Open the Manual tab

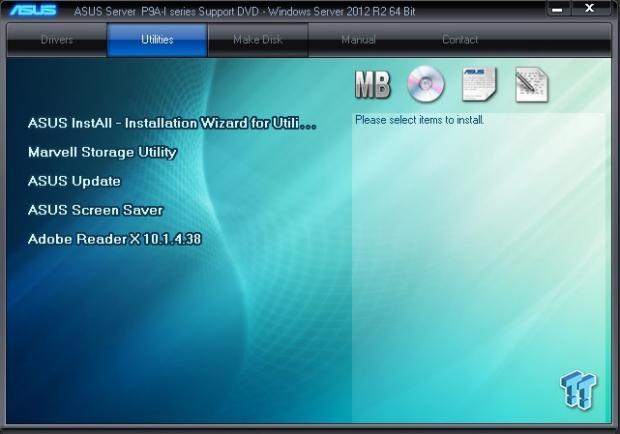tap(358, 40)
